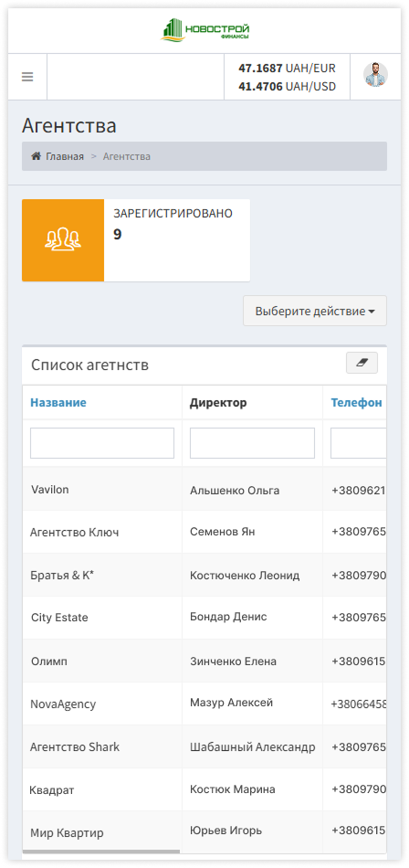The height and width of the screenshot is (868, 409).
Task: Open the hamburger navigation menu
Action: [27, 77]
